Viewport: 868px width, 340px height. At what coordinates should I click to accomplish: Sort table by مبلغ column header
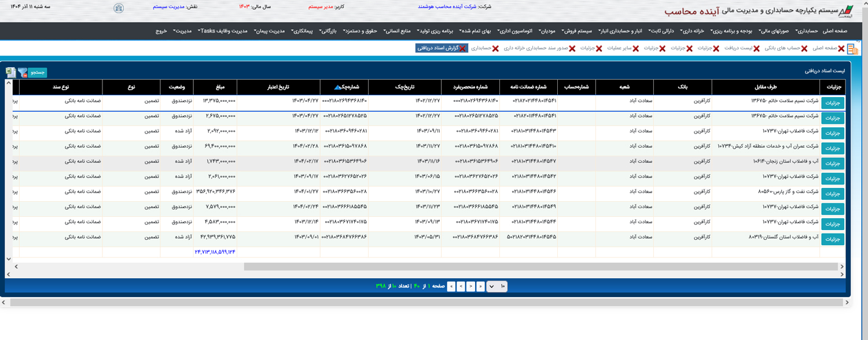tap(215, 87)
